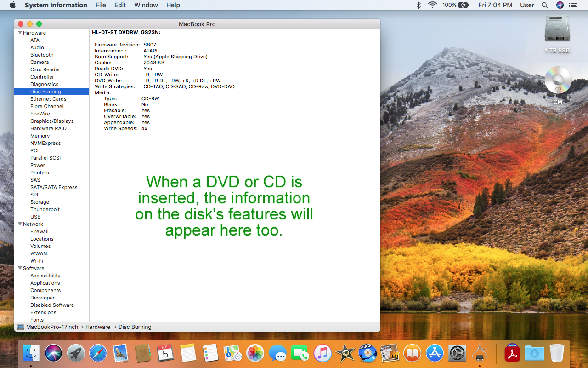
Task: Select Bluetooth in Hardware list
Action: [42, 55]
